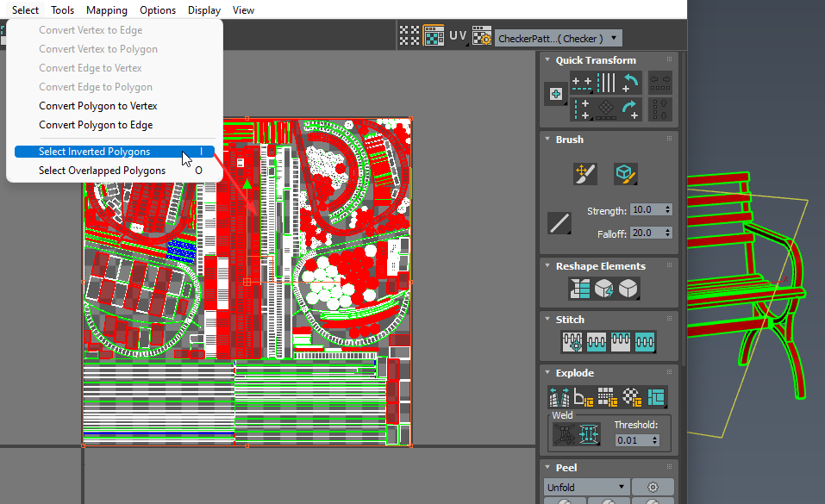This screenshot has width=825, height=504.
Task: Open Peel settings gear button
Action: click(653, 488)
